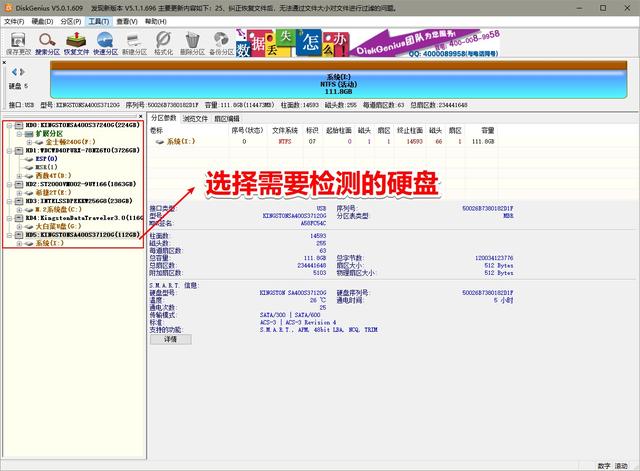Collapse the HD2 ST2000 1863GB disk node
The image size is (640, 471).
point(9,184)
